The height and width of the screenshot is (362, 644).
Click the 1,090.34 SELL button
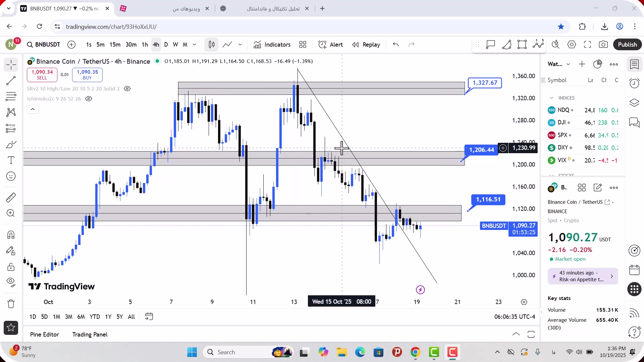42,75
